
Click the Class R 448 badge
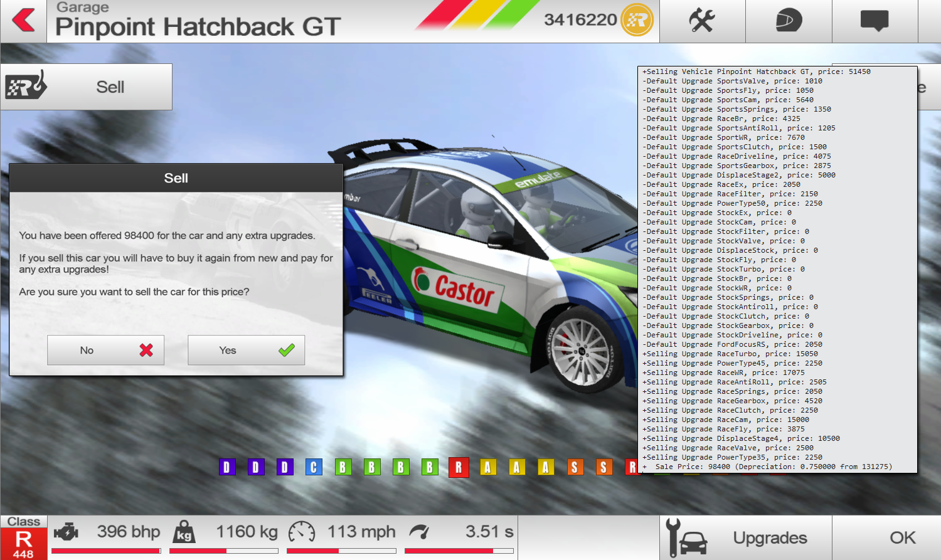click(23, 538)
